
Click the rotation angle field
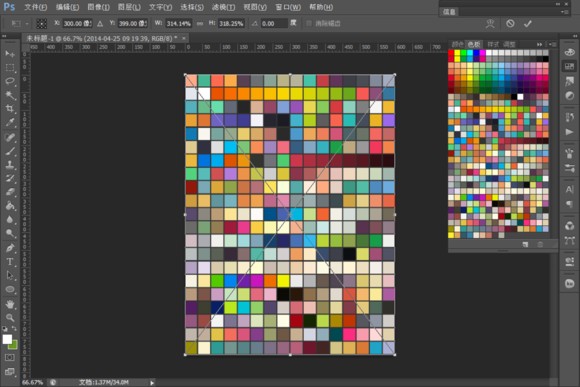point(274,24)
